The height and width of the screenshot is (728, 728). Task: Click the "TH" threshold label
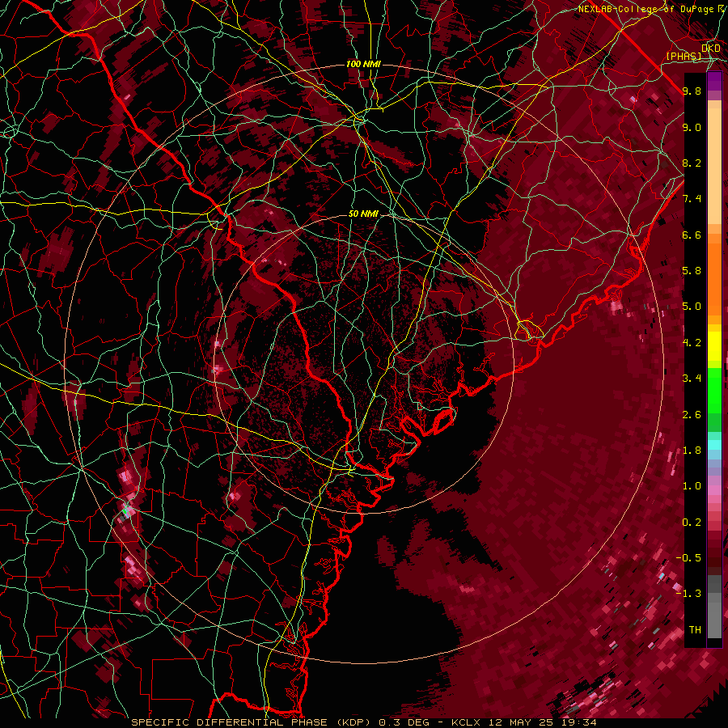tap(695, 629)
